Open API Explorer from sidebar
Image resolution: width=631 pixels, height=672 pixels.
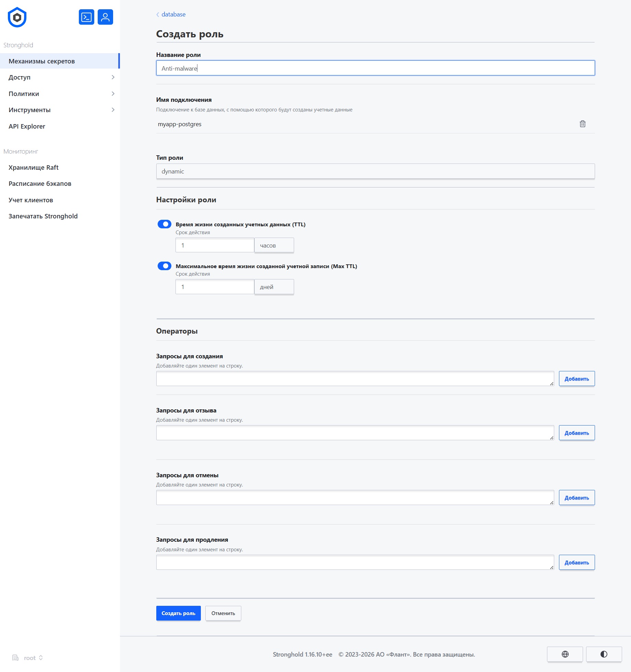[x=27, y=126]
